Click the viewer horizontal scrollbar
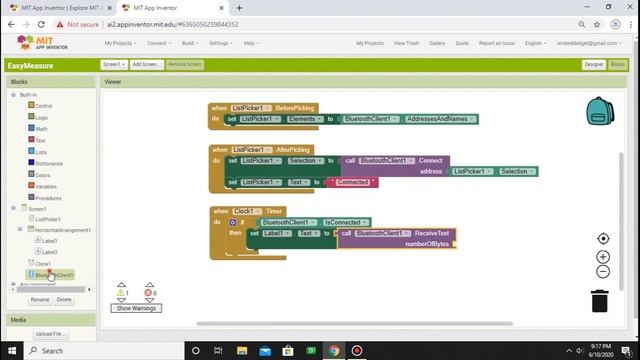Viewport: 640px width, 360px height. [355, 324]
